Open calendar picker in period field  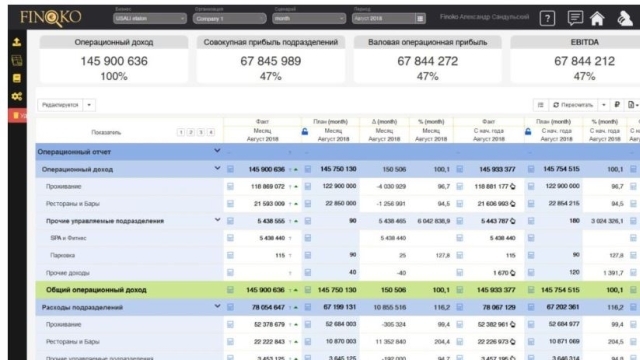pos(420,18)
